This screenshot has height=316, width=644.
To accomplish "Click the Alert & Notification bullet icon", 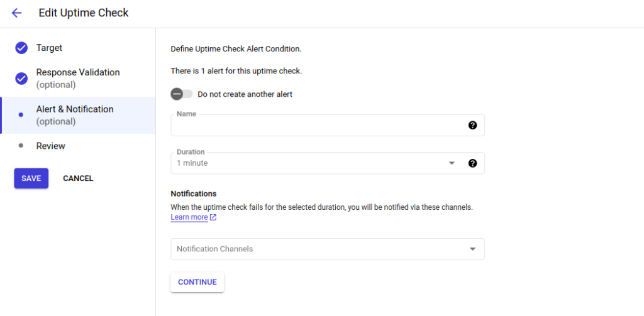I will pyautogui.click(x=21, y=115).
